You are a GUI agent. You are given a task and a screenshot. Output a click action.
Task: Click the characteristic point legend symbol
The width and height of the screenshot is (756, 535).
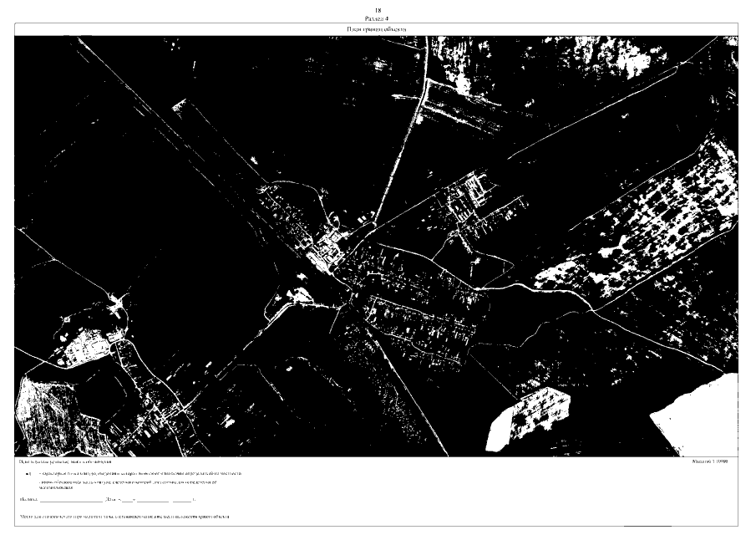pyautogui.click(x=28, y=473)
